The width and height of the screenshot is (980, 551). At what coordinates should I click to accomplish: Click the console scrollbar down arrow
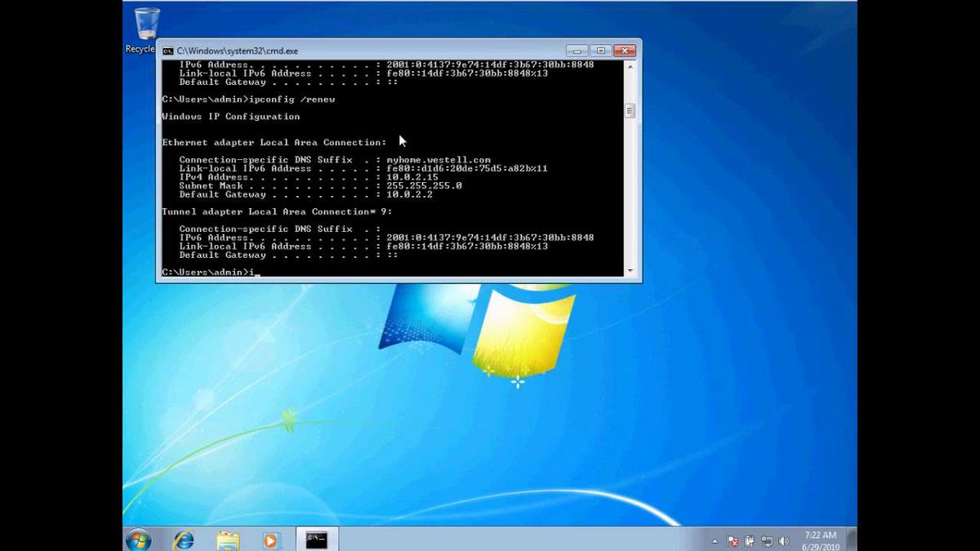[x=630, y=269]
